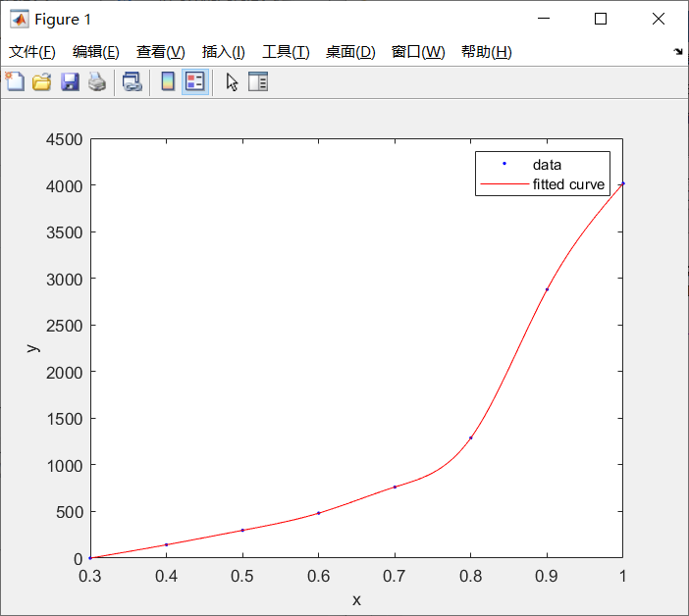This screenshot has height=616, width=689.
Task: Open the 编辑(E) menu
Action: (x=96, y=52)
